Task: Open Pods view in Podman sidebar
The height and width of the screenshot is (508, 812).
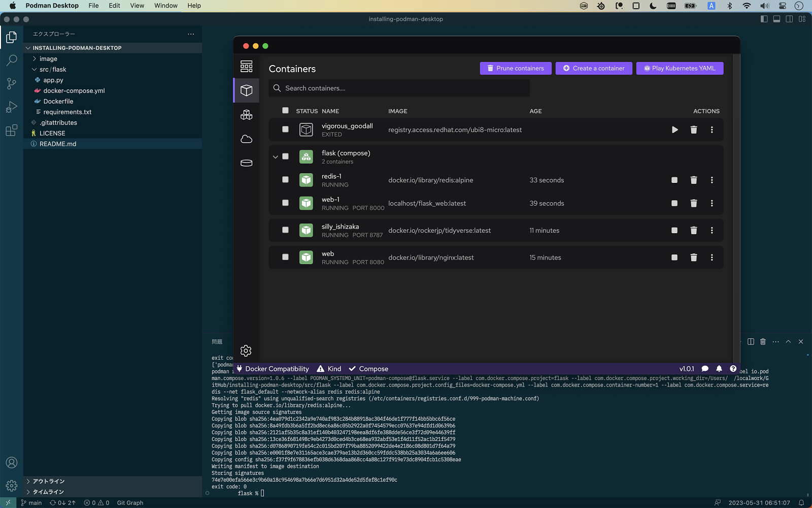Action: pos(246,115)
